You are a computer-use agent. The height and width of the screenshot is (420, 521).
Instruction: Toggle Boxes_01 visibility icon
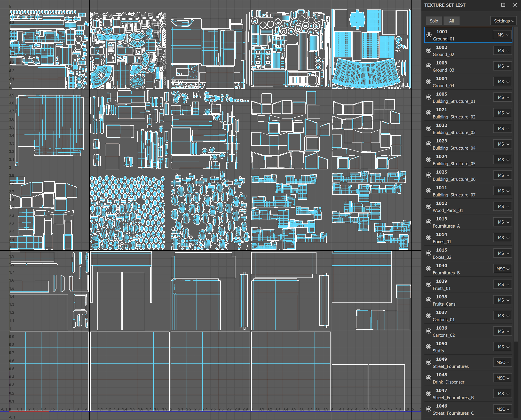(429, 238)
